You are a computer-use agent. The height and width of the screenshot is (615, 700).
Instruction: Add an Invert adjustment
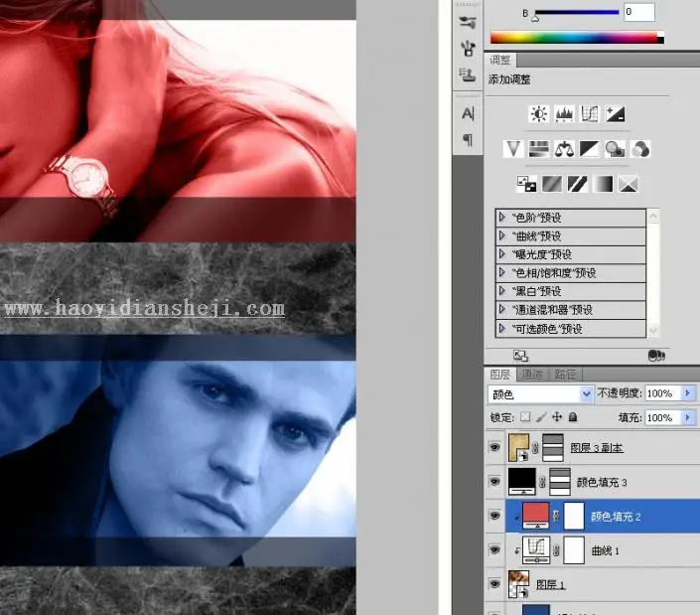(x=526, y=184)
